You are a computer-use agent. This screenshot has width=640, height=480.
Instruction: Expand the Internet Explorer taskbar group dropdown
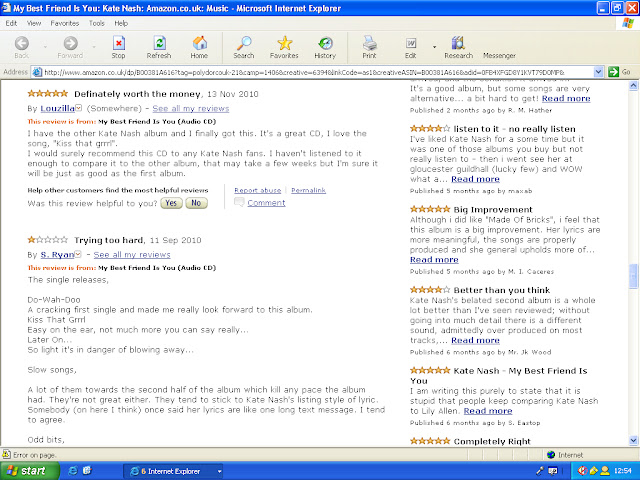(219, 471)
